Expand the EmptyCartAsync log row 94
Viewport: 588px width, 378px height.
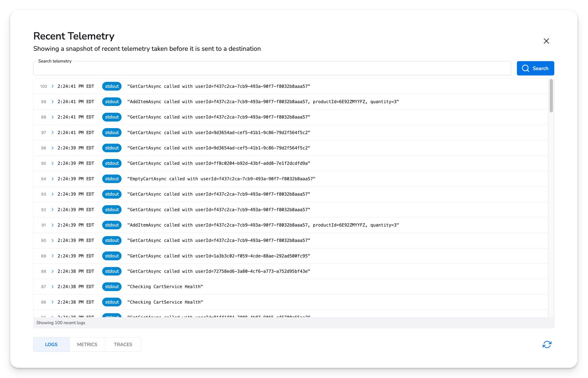[x=52, y=179]
